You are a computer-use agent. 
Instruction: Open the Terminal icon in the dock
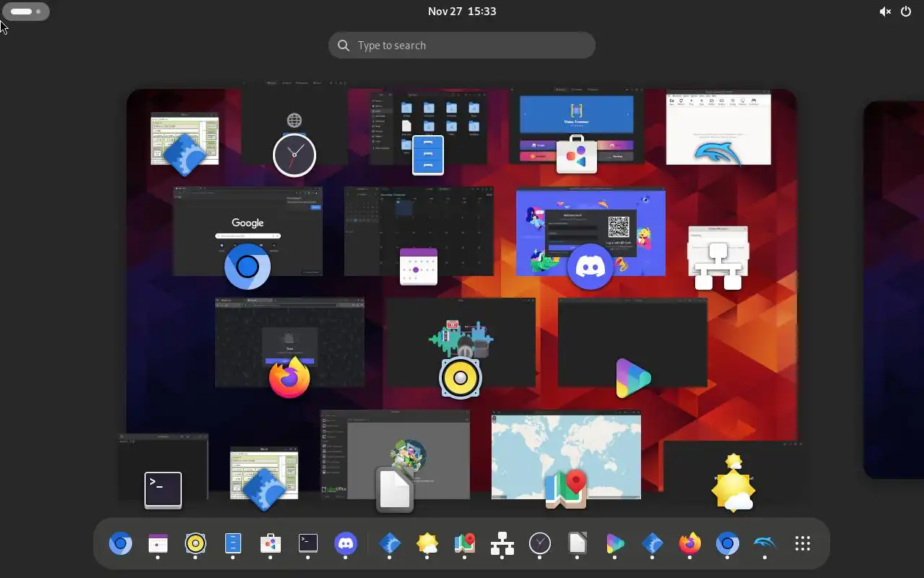(308, 543)
